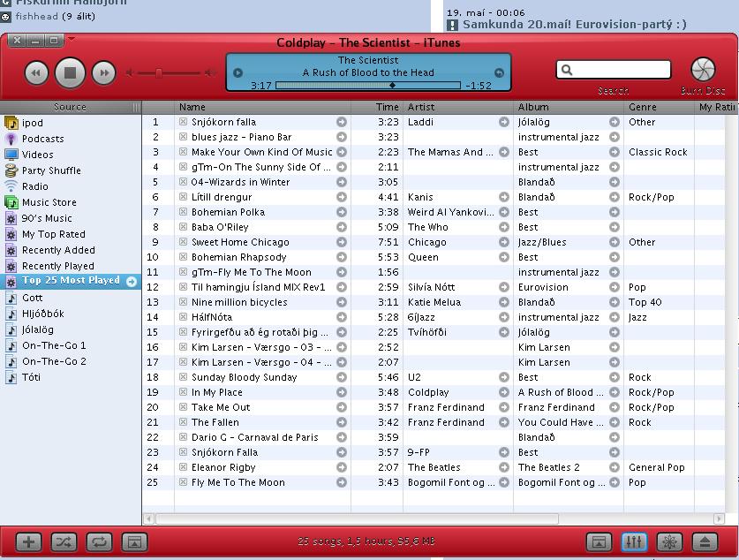The width and height of the screenshot is (739, 560).
Task: Click the horizontal scrollbar of the track list
Action: 357,519
